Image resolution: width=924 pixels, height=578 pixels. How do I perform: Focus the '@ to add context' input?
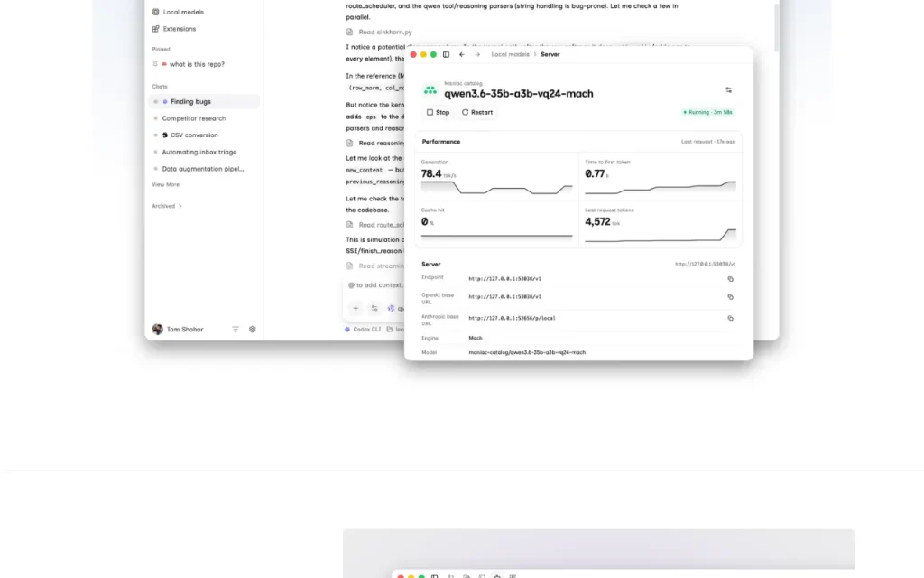click(375, 284)
